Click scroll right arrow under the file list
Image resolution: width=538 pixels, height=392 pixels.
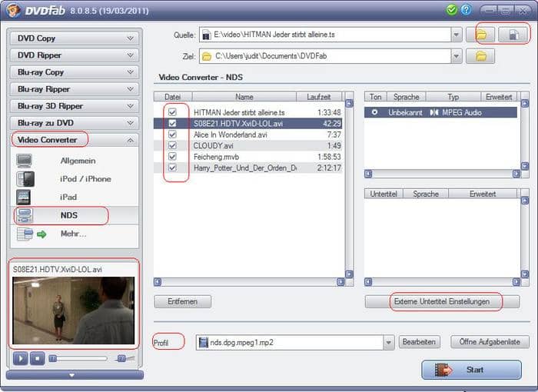340,282
